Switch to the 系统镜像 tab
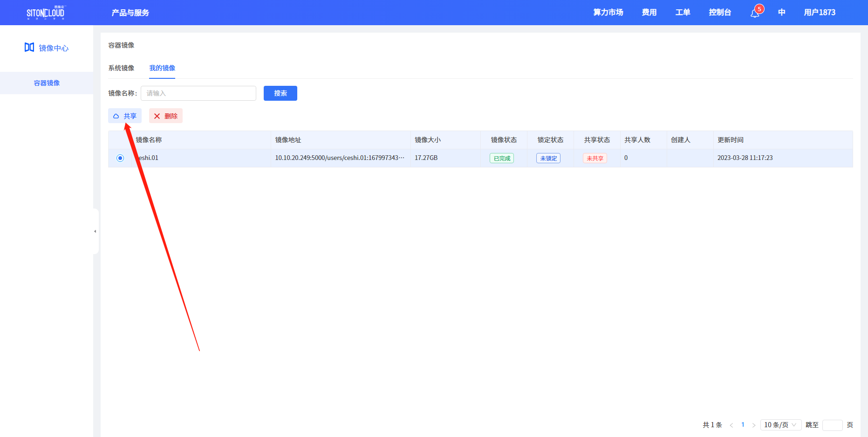The image size is (868, 437). click(x=121, y=68)
